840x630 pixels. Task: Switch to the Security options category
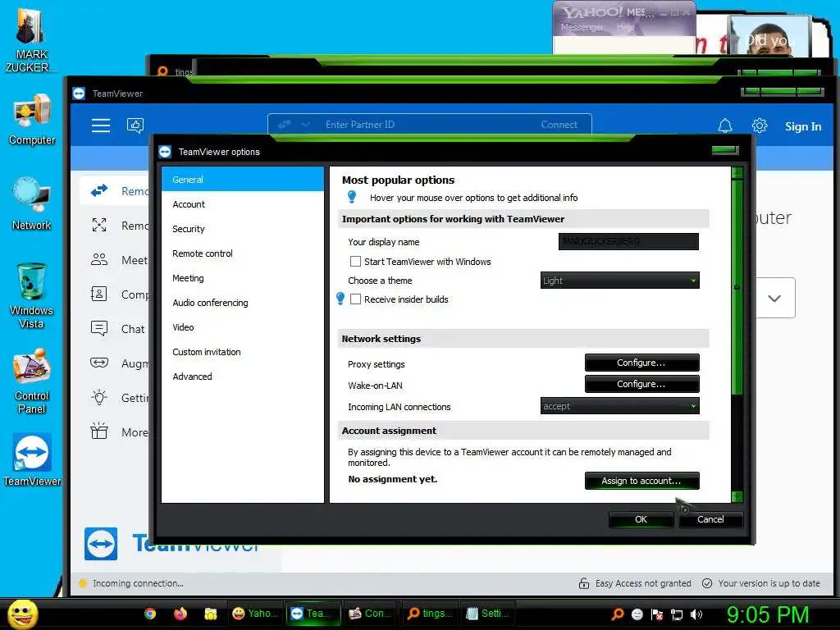tap(243, 229)
